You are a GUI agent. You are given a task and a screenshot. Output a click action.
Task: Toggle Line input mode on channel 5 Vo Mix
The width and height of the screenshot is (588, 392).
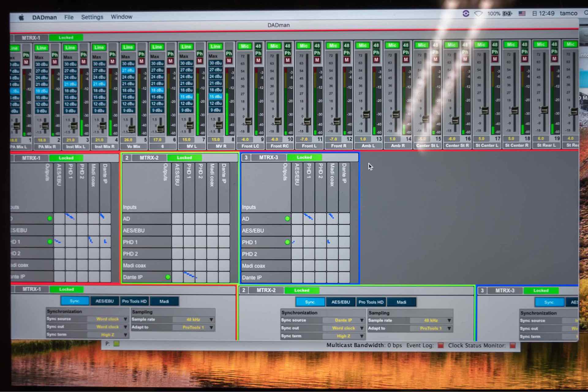tap(128, 47)
